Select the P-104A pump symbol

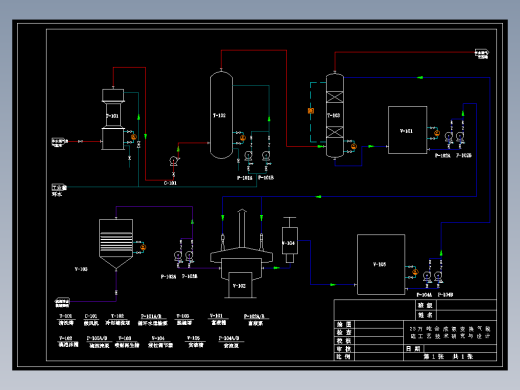click(427, 276)
